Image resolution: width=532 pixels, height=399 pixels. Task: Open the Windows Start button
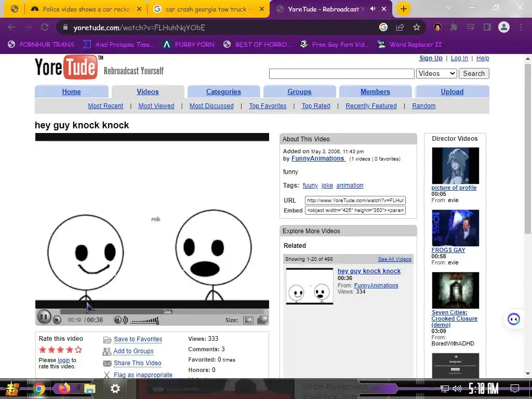[12, 389]
